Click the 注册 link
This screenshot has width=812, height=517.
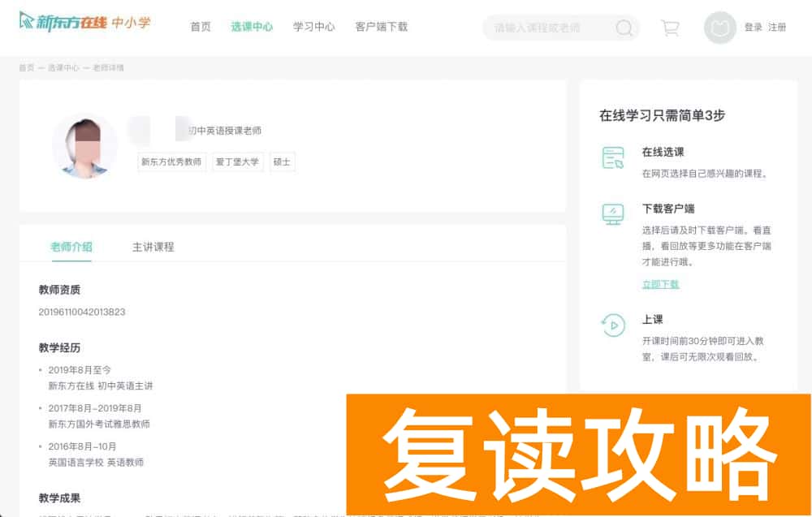tap(776, 27)
